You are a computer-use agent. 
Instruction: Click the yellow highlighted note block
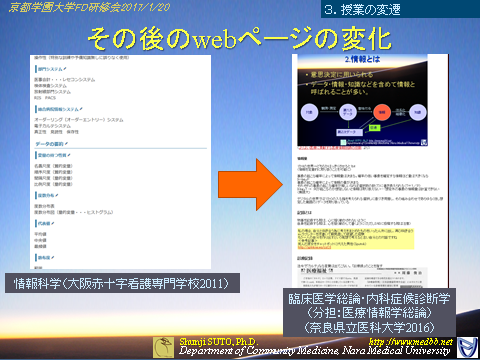[356, 239]
